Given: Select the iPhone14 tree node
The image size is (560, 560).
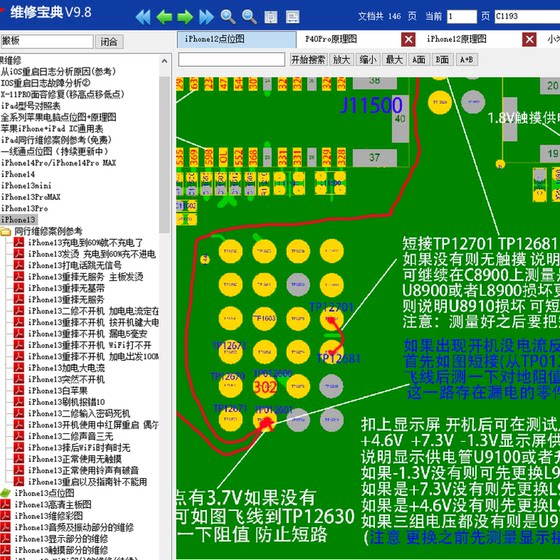Looking at the screenshot, I should (18, 174).
